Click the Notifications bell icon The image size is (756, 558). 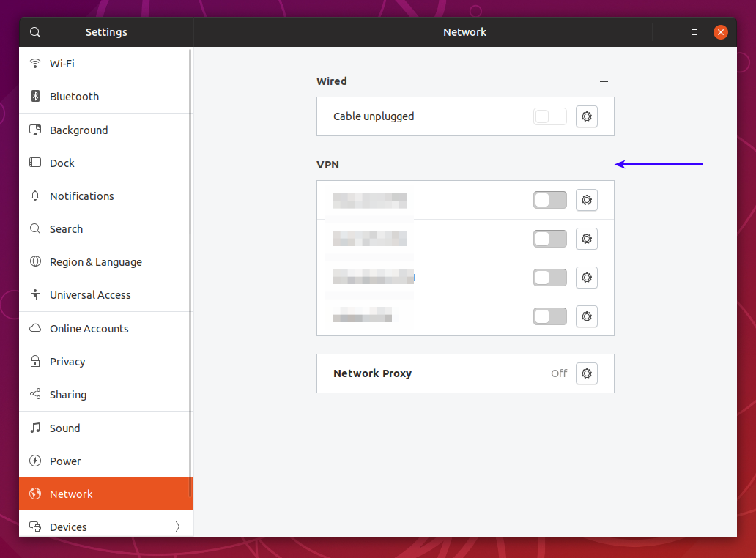click(x=35, y=196)
